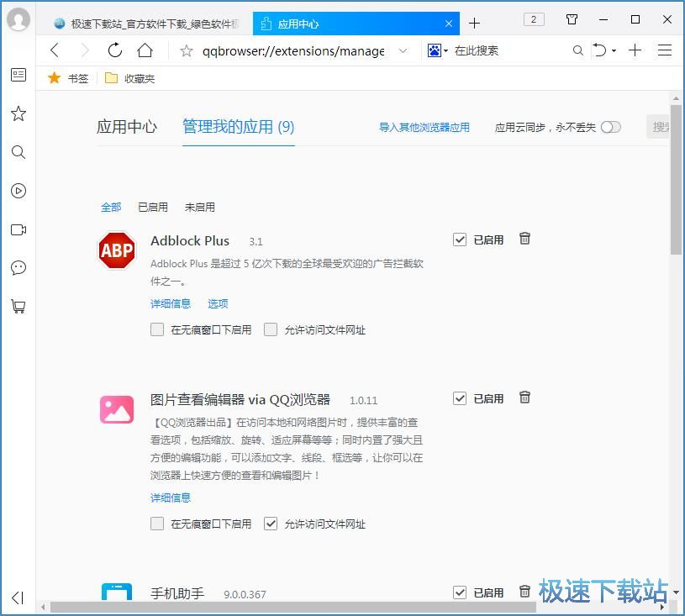Toggle 应用云同步 switch
The width and height of the screenshot is (685, 616).
[x=611, y=127]
